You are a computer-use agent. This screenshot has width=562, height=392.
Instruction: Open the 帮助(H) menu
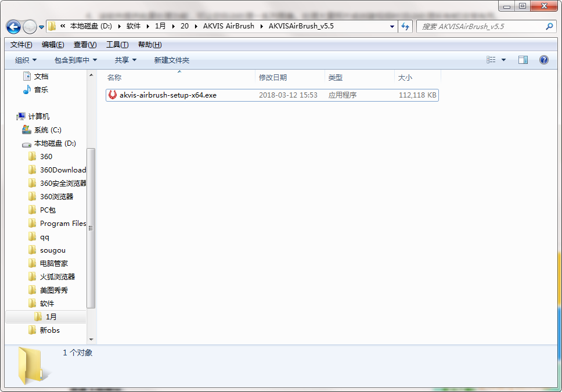click(150, 45)
